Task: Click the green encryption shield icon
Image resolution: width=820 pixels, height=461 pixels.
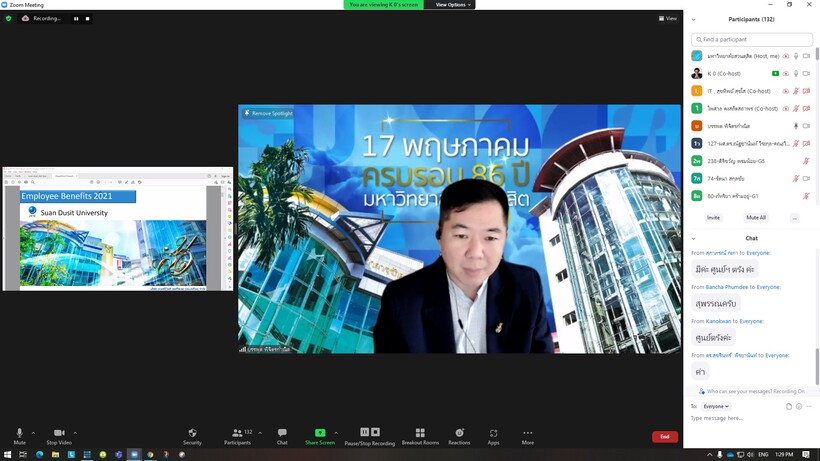Action: [8, 18]
